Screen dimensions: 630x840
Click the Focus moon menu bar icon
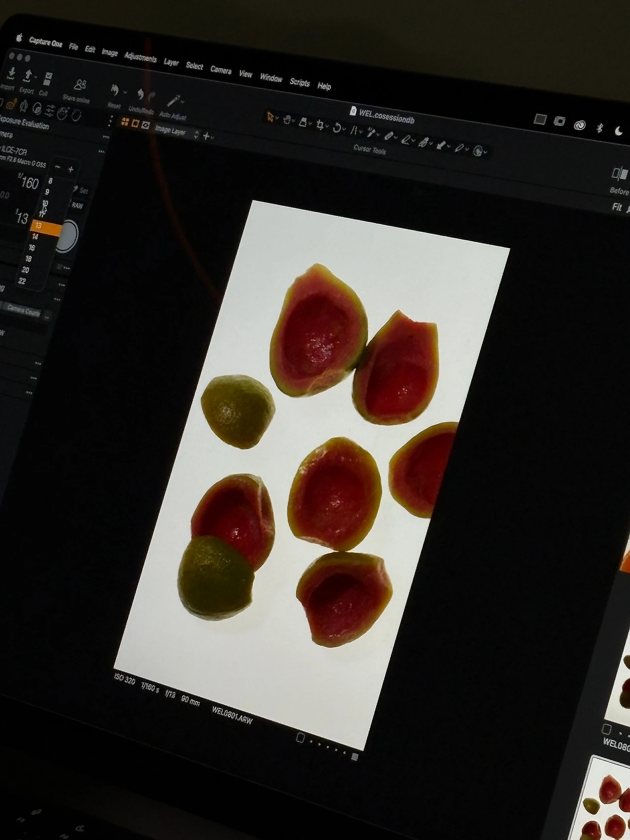[619, 130]
